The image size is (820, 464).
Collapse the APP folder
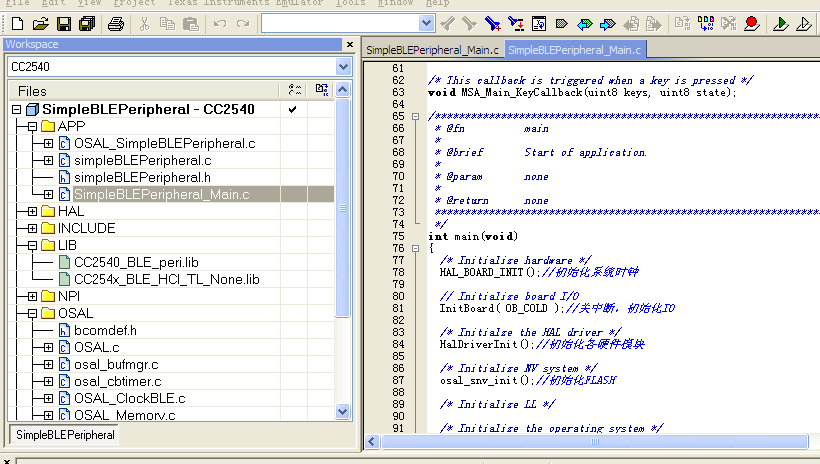point(32,127)
